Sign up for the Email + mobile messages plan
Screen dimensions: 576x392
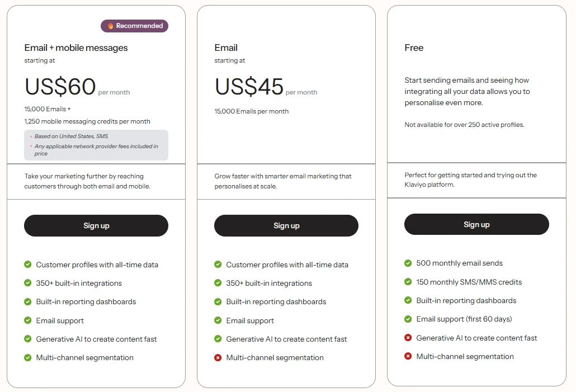coord(96,225)
